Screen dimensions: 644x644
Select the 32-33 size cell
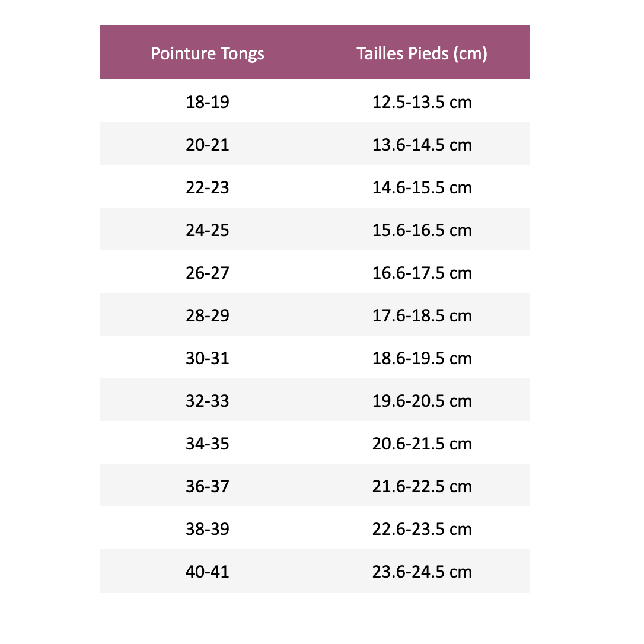208,401
